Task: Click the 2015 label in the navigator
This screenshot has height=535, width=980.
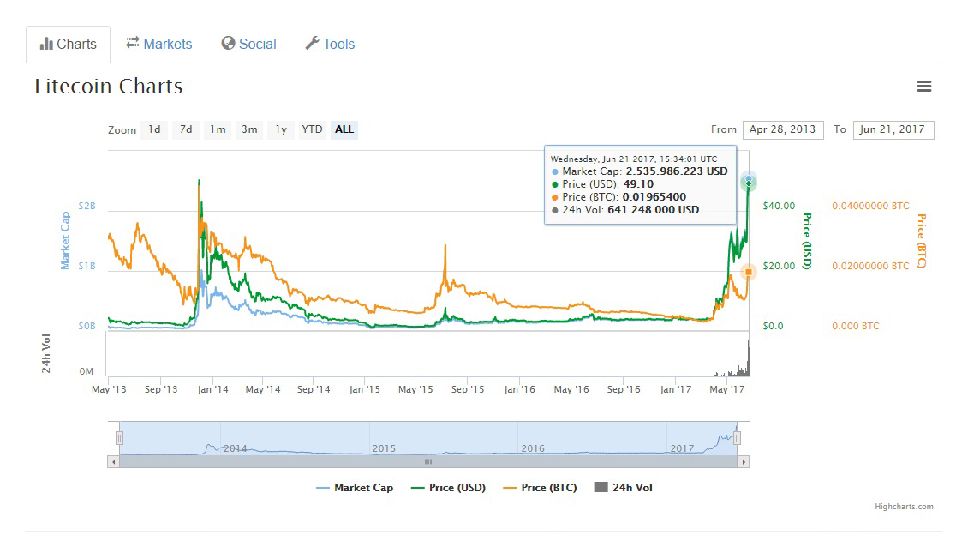Action: click(x=384, y=448)
